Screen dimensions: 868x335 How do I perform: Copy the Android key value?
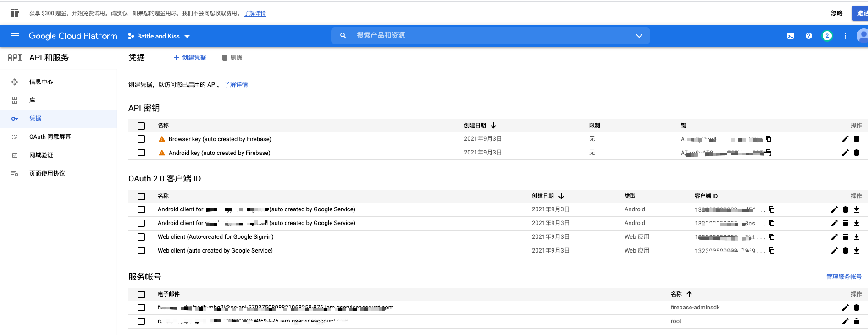coord(769,153)
